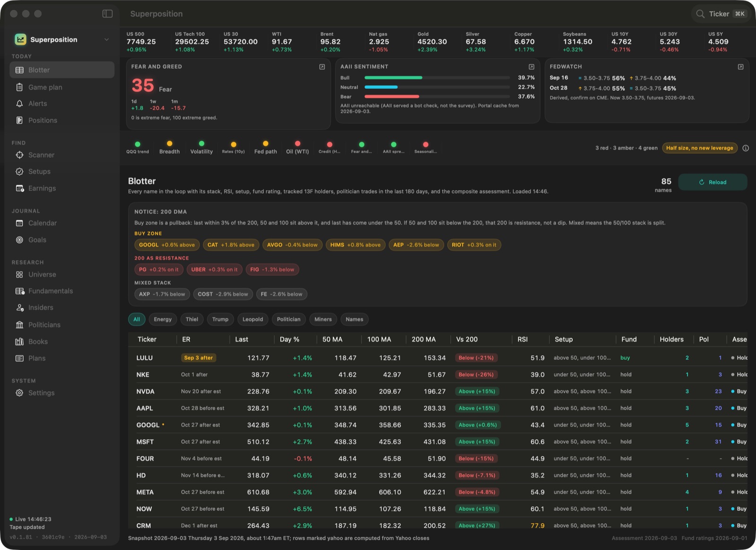The height and width of the screenshot is (550, 756).
Task: Click the Bear sentiment progress bar
Action: point(437,97)
